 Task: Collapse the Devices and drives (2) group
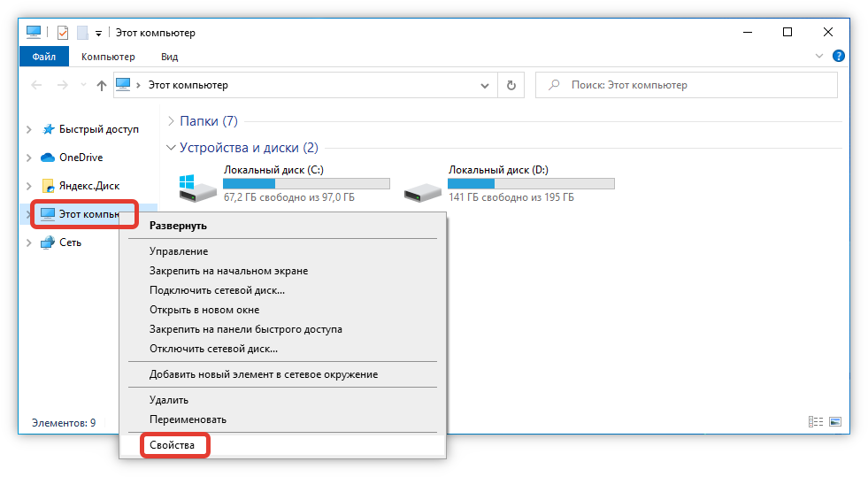tap(171, 148)
